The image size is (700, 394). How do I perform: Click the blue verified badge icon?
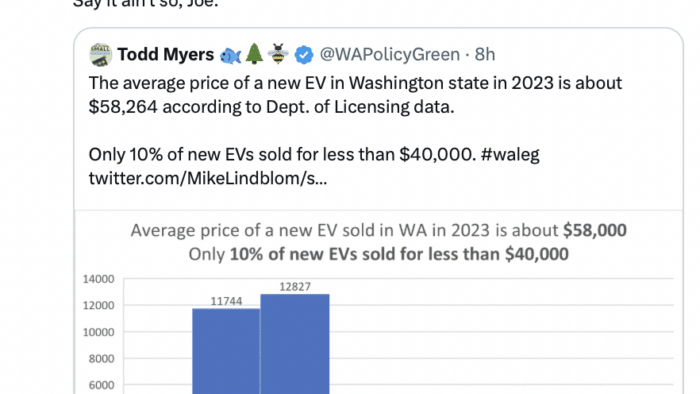(304, 55)
